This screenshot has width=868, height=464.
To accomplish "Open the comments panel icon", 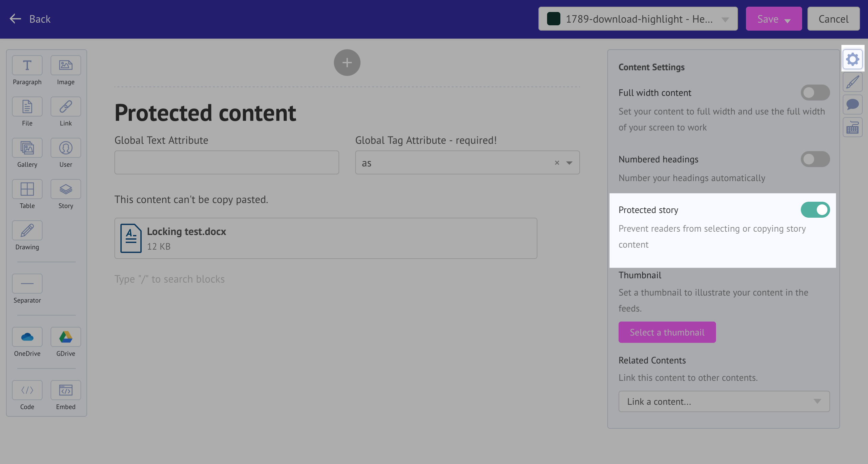I will tap(852, 105).
